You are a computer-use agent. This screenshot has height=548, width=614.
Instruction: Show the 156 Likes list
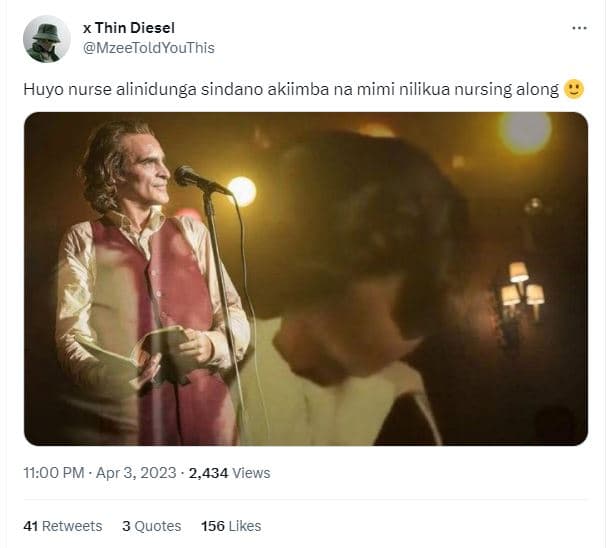[231, 525]
